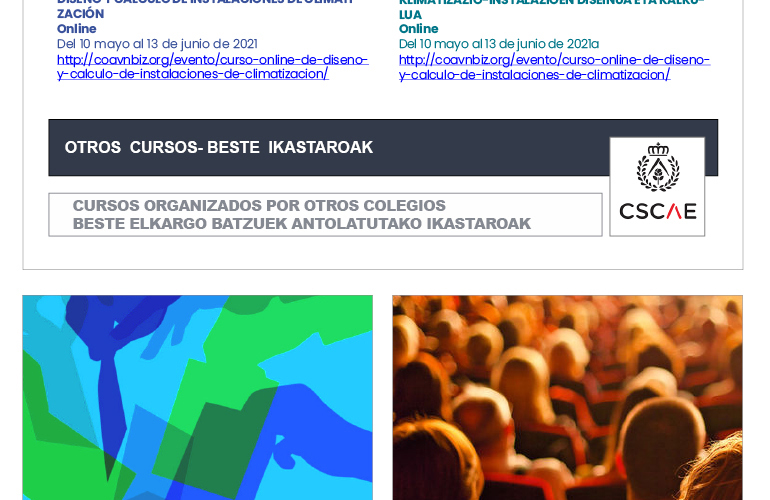
Task: Select 'CURSOS ORGANIZADOS POR OTROS COLEGIOS' text
Action: pyautogui.click(x=259, y=205)
